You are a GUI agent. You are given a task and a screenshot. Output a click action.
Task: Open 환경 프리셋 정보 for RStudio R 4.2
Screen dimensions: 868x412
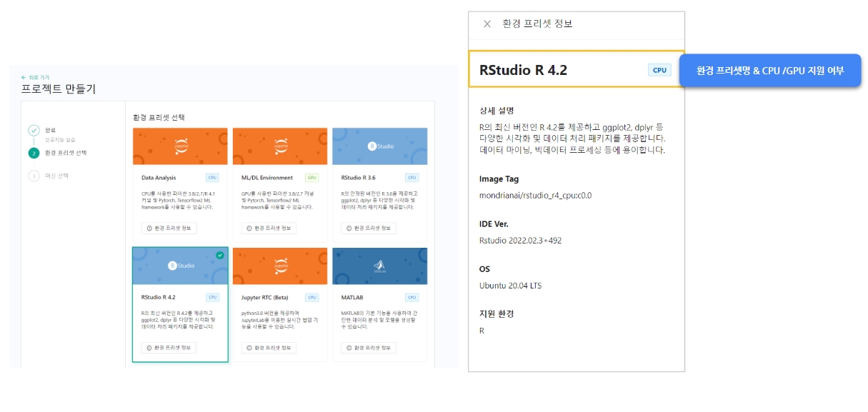(x=169, y=348)
